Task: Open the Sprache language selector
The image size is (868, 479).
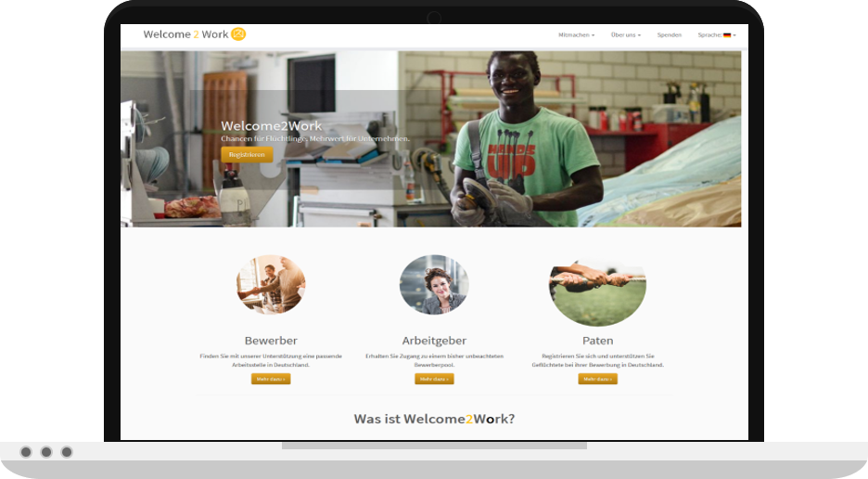Action: click(x=717, y=35)
